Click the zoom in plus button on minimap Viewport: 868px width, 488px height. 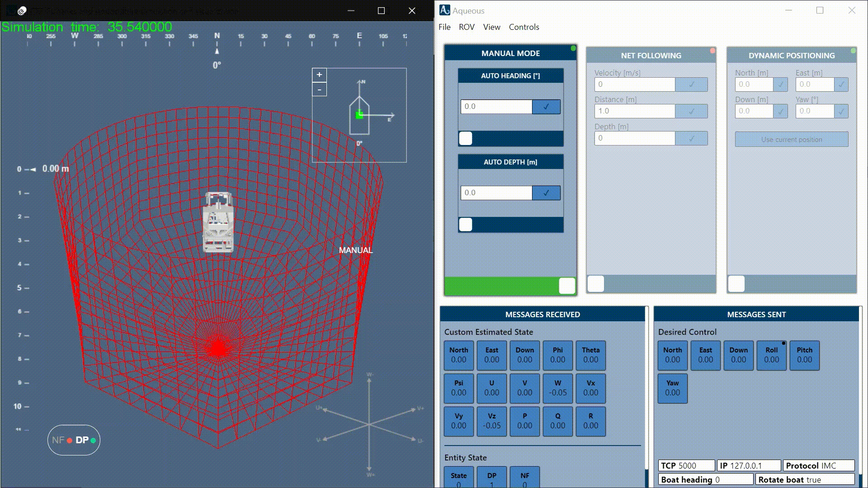click(319, 75)
